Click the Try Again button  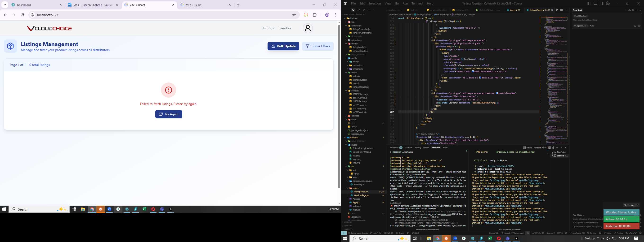pyautogui.click(x=169, y=114)
